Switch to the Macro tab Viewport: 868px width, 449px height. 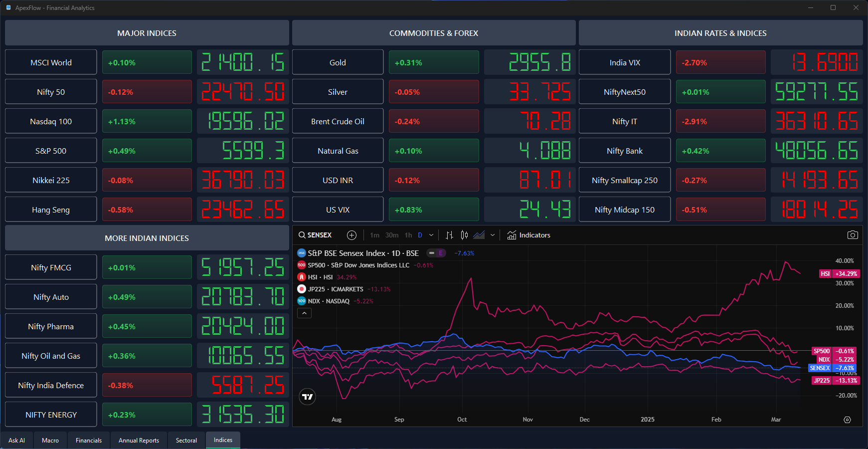50,440
